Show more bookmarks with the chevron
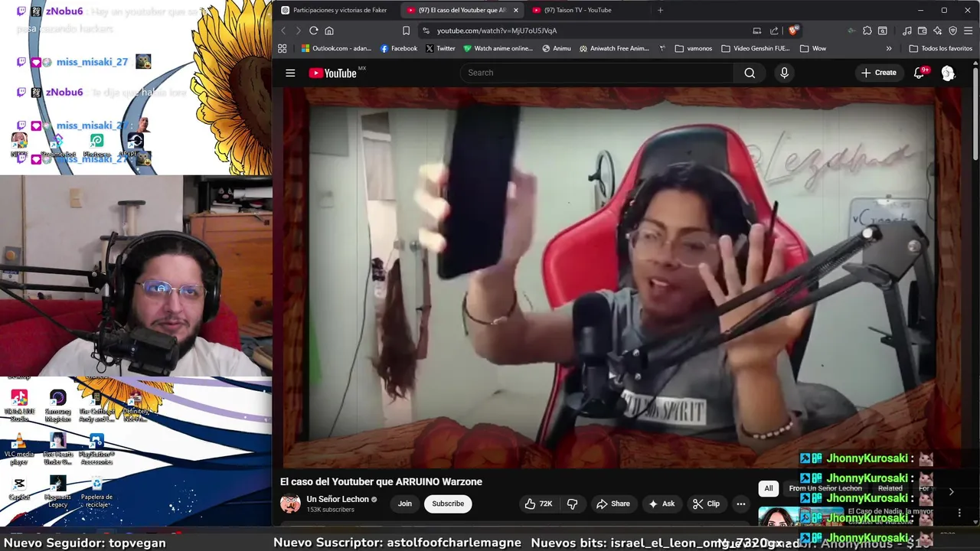 tap(889, 48)
